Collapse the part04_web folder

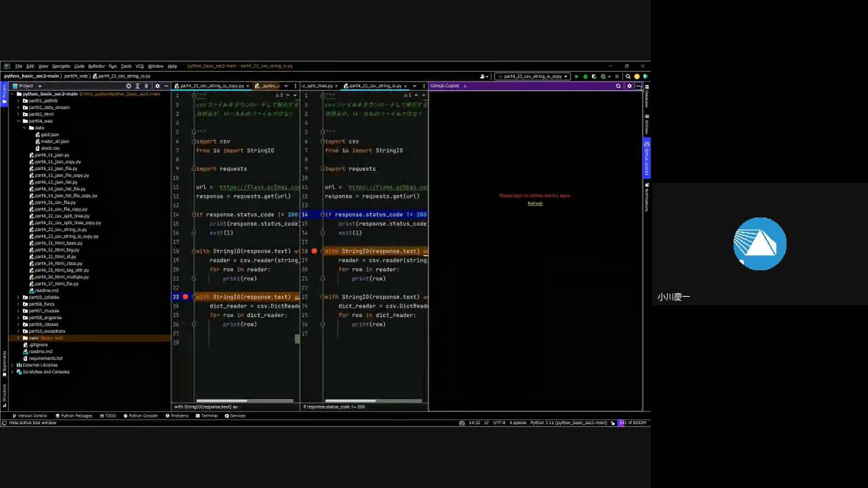coord(19,121)
